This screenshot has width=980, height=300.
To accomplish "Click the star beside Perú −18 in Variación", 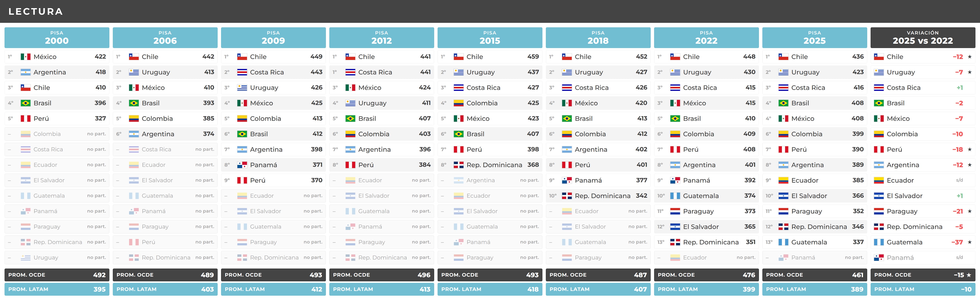I will 970,149.
